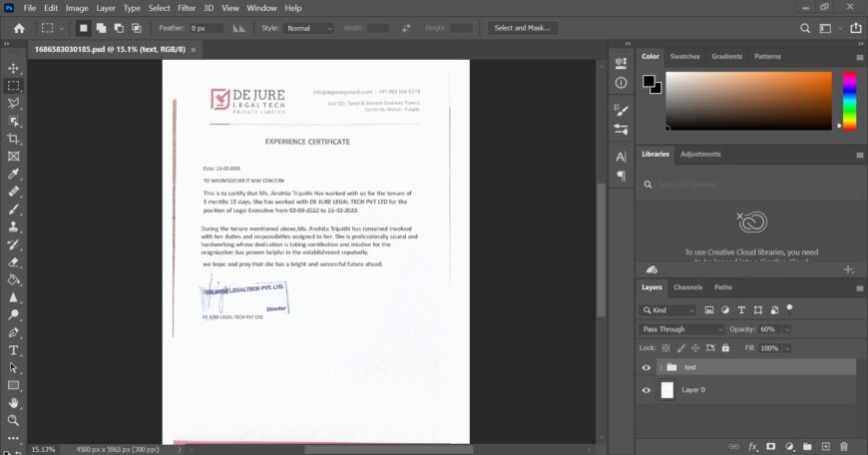Select the Frame tool
This screenshot has width=868, height=455.
pyautogui.click(x=13, y=157)
